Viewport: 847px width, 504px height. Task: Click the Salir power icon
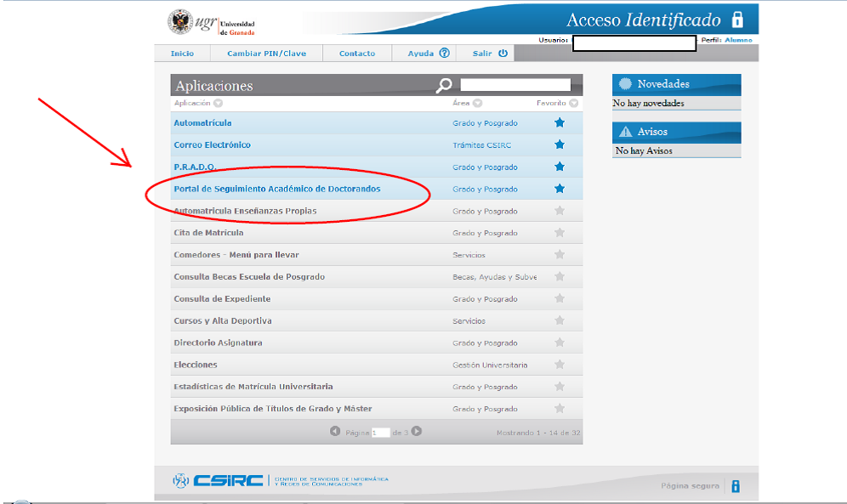(503, 54)
